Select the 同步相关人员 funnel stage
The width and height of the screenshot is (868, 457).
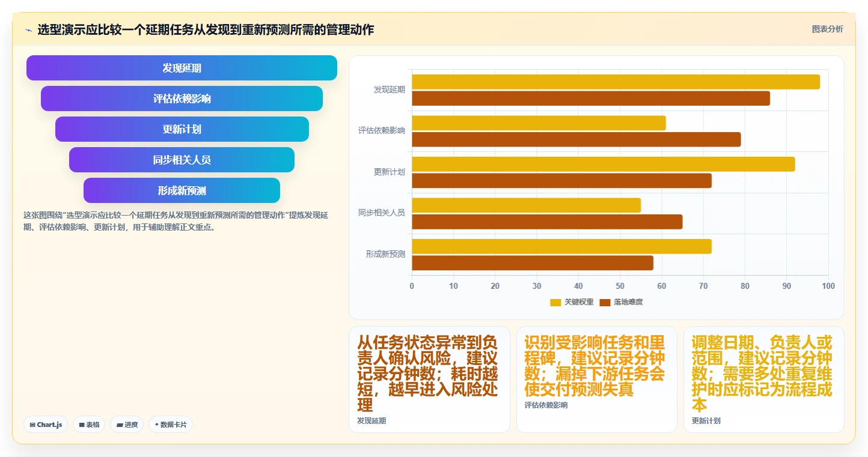pos(182,160)
